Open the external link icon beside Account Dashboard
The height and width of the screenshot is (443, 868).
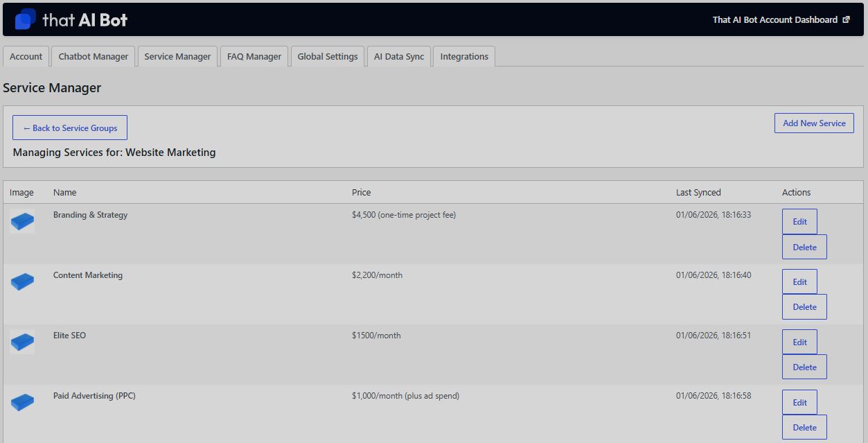click(846, 20)
